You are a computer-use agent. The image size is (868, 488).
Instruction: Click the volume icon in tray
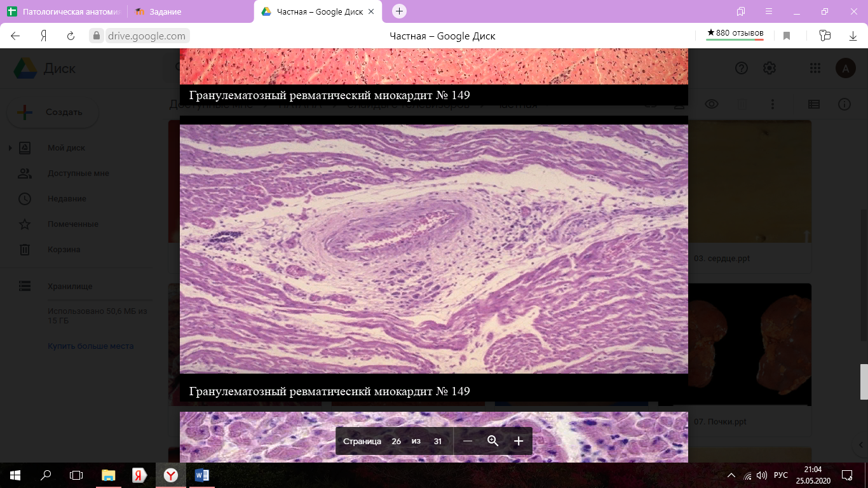762,475
